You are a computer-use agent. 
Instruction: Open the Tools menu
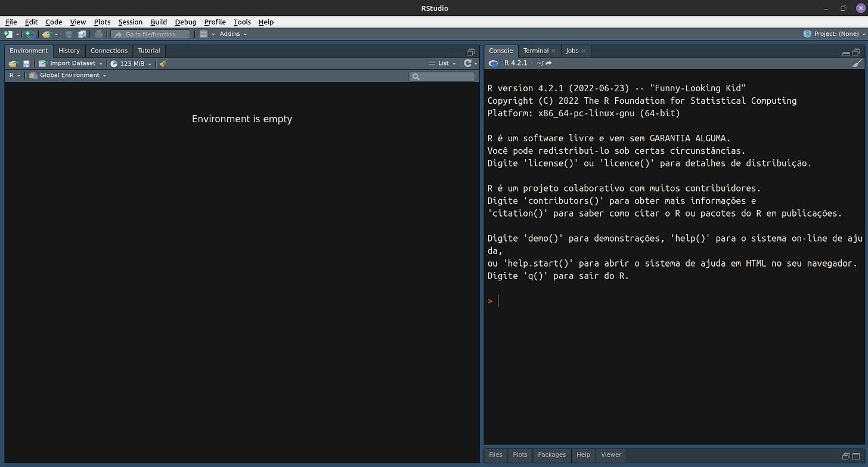pyautogui.click(x=242, y=22)
